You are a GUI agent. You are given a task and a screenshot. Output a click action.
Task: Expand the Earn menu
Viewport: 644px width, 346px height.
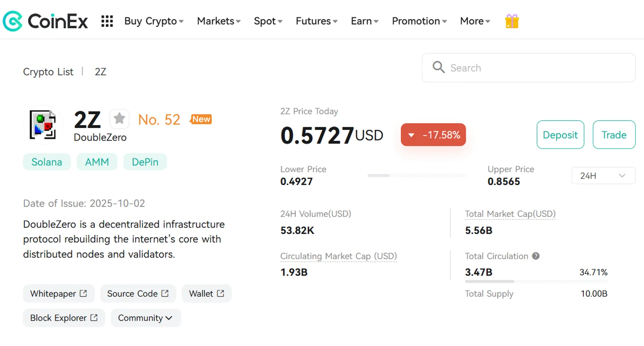pyautogui.click(x=365, y=21)
